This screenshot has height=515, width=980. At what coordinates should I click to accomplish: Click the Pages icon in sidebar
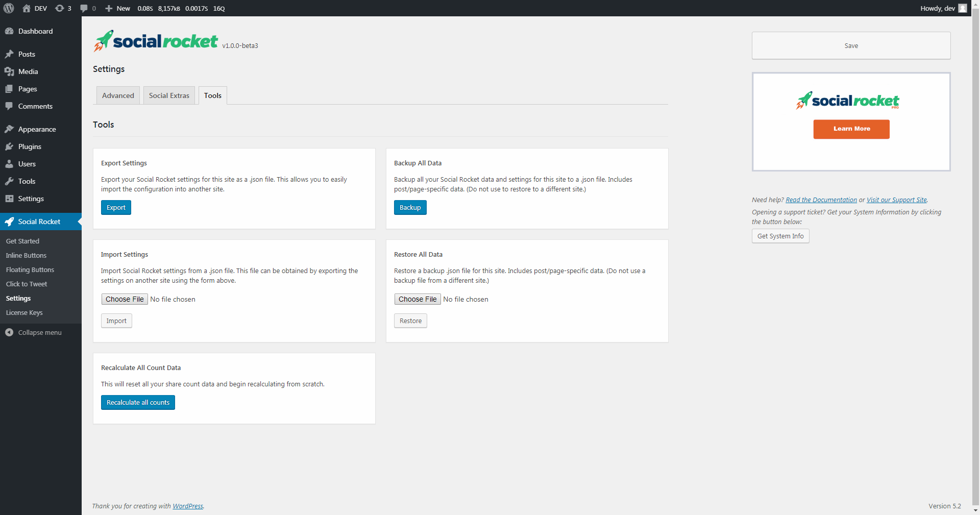(x=9, y=89)
